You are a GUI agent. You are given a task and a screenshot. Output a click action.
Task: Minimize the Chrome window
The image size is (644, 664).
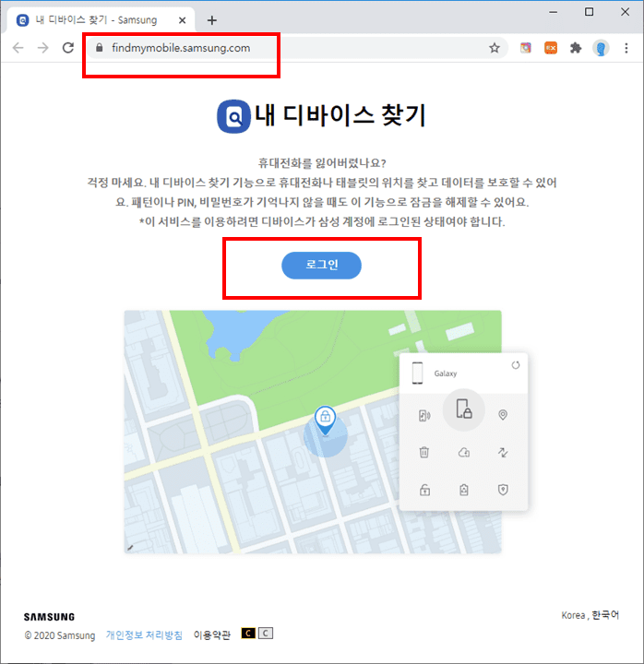pyautogui.click(x=553, y=12)
